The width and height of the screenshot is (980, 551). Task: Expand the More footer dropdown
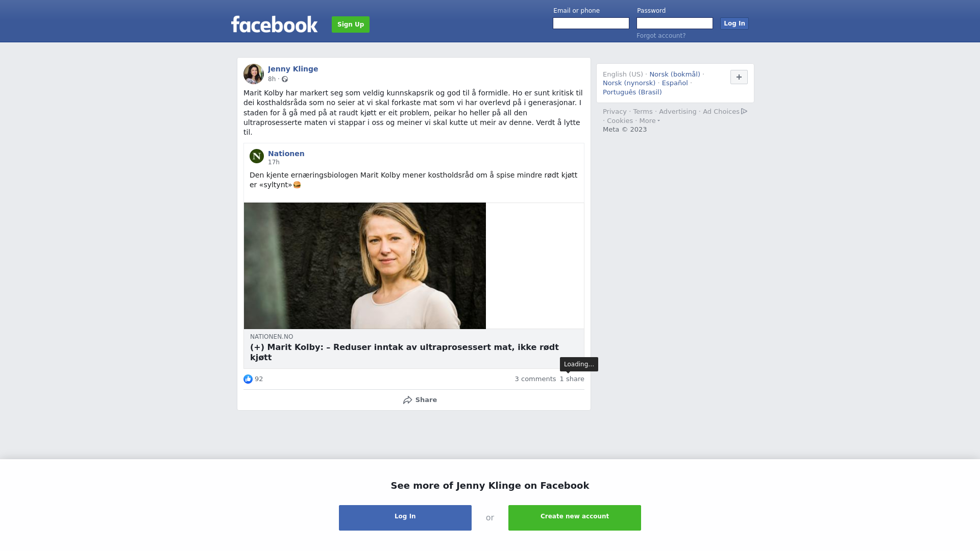tap(650, 121)
